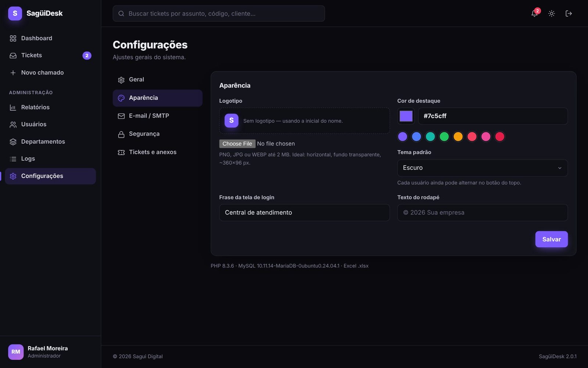588x368 pixels.
Task: Click the plus icon for Novo chamado
Action: (x=13, y=73)
